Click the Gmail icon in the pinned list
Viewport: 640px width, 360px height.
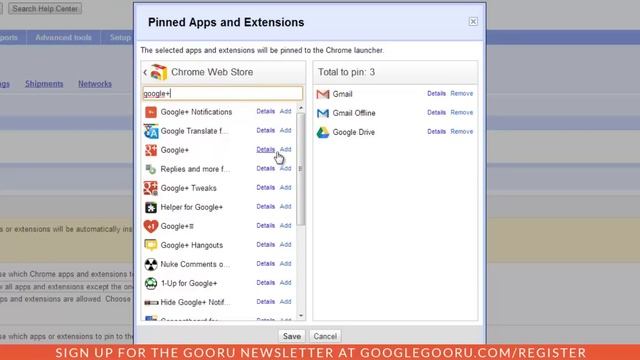coord(323,94)
